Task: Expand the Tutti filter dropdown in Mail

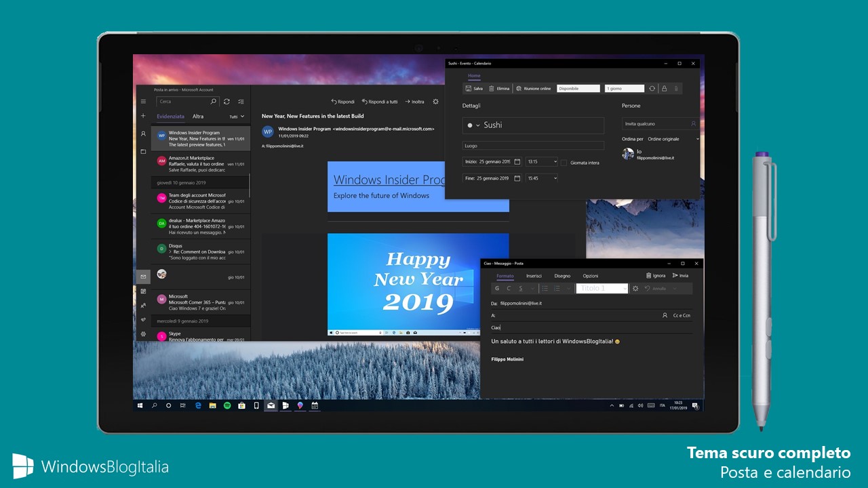Action: (237, 117)
